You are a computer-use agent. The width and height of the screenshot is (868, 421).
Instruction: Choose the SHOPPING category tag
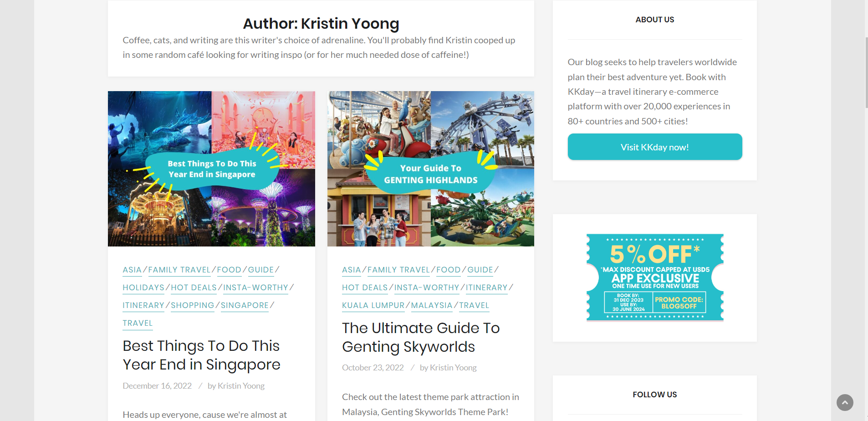point(192,305)
